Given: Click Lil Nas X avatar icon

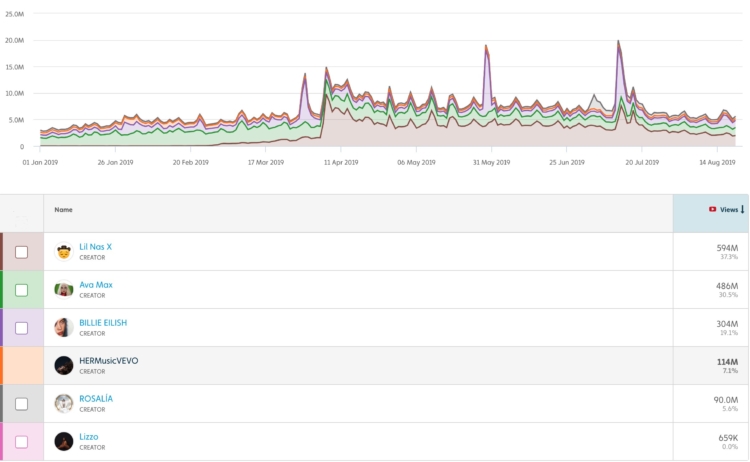Looking at the screenshot, I should (x=64, y=251).
